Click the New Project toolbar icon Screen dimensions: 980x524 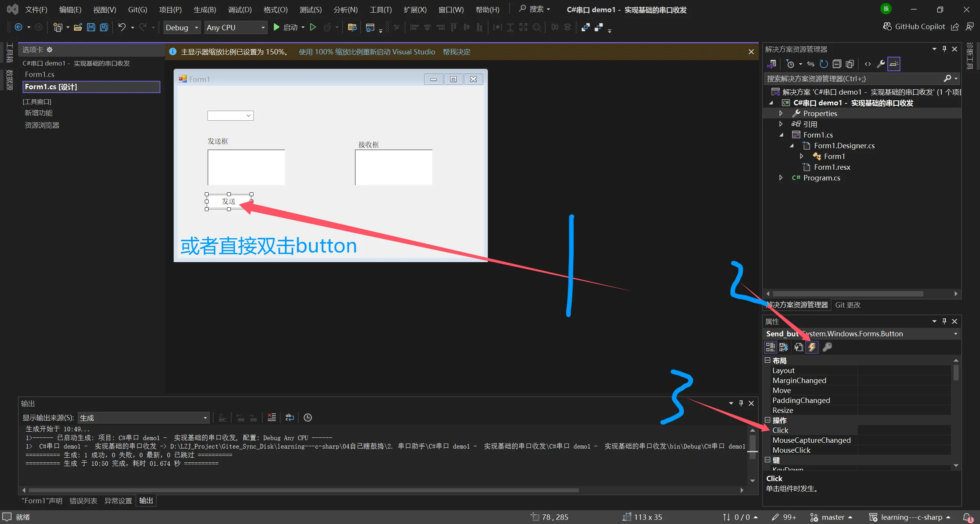[58, 27]
